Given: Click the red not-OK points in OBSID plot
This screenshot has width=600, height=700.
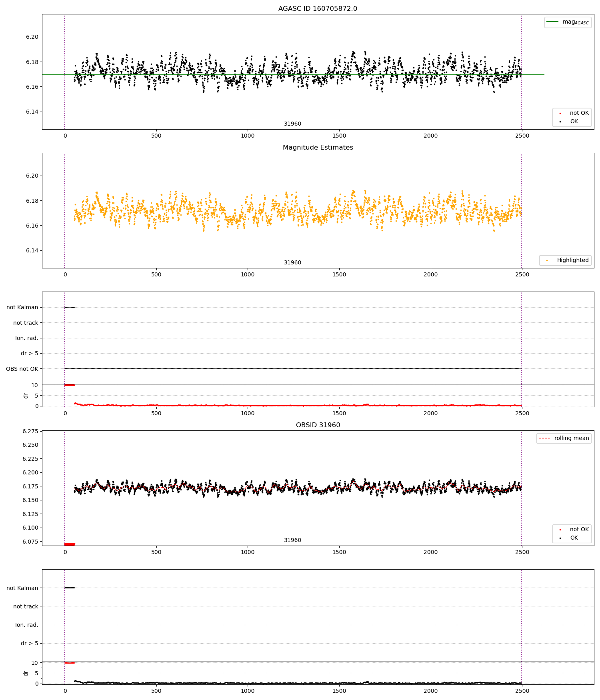Looking at the screenshot, I should tap(70, 544).
